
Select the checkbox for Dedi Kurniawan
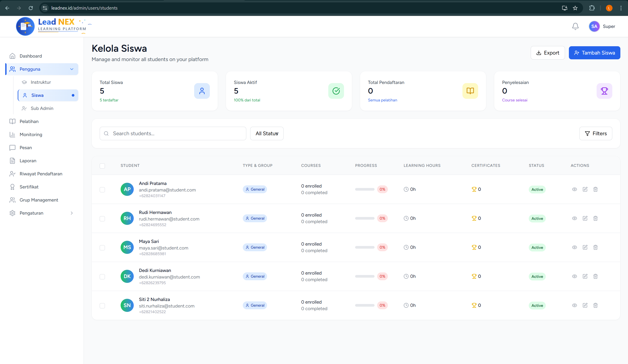coord(102,277)
